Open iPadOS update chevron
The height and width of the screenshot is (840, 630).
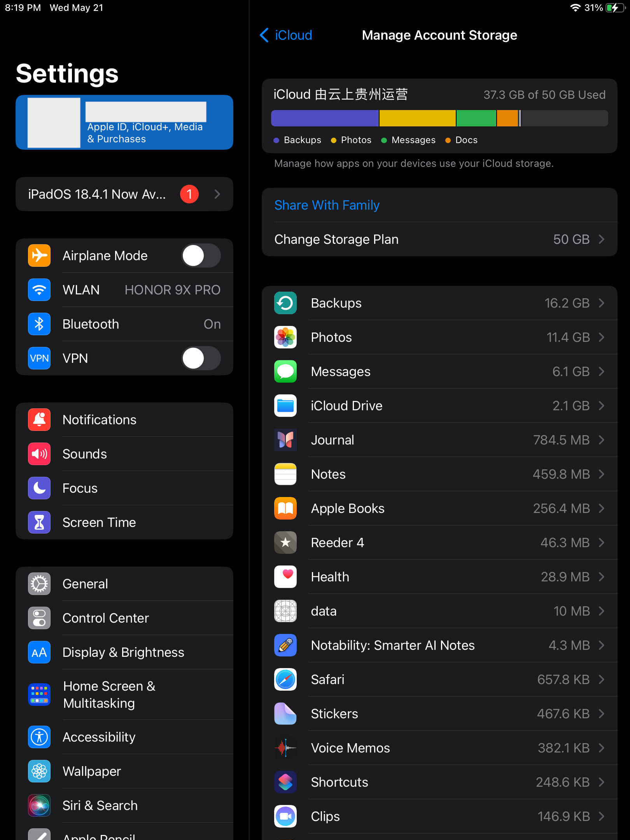pyautogui.click(x=217, y=194)
